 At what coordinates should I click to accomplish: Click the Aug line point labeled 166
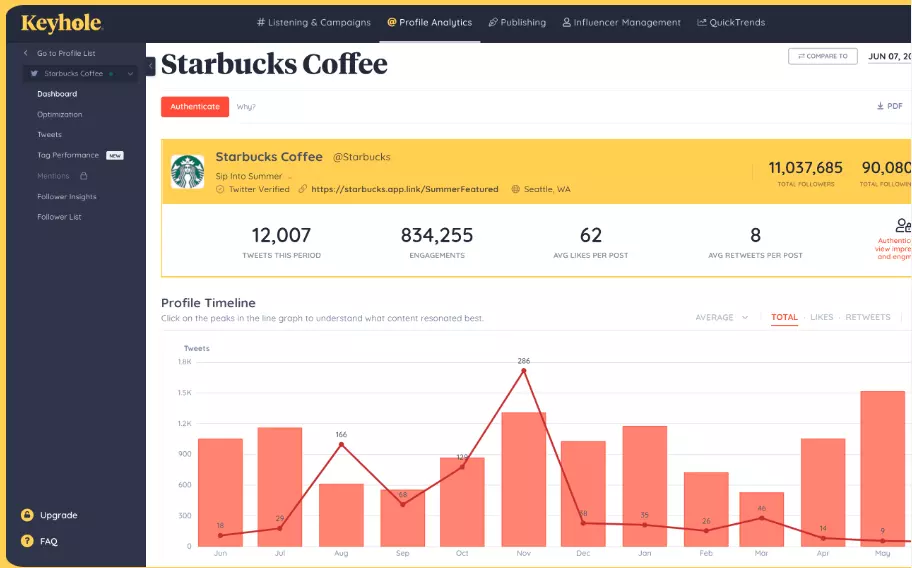341,445
